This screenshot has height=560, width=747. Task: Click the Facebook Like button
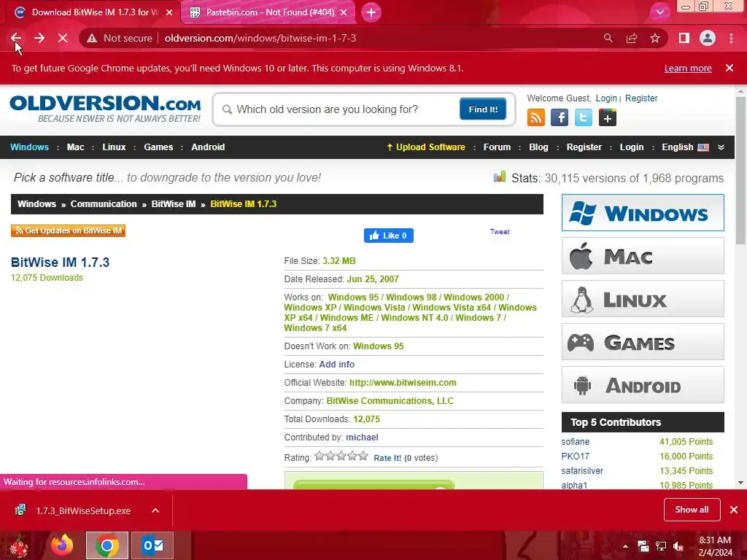click(x=389, y=236)
